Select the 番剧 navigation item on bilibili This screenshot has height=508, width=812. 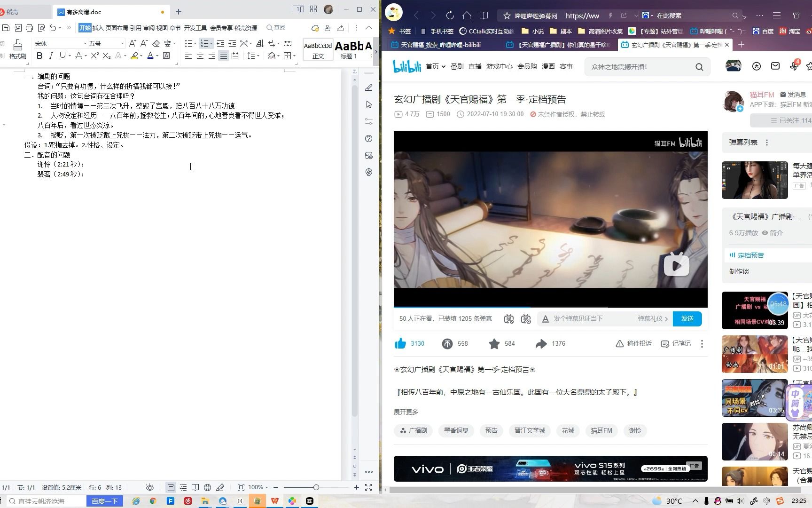[x=457, y=67]
